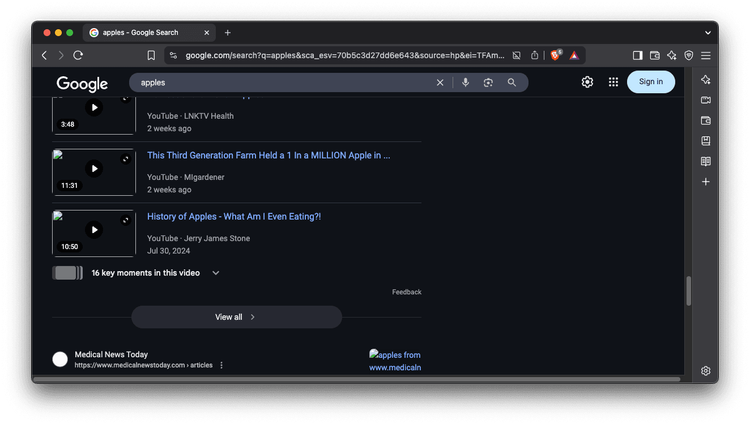Click the address bar URL
This screenshot has width=750, height=425.
pos(344,55)
